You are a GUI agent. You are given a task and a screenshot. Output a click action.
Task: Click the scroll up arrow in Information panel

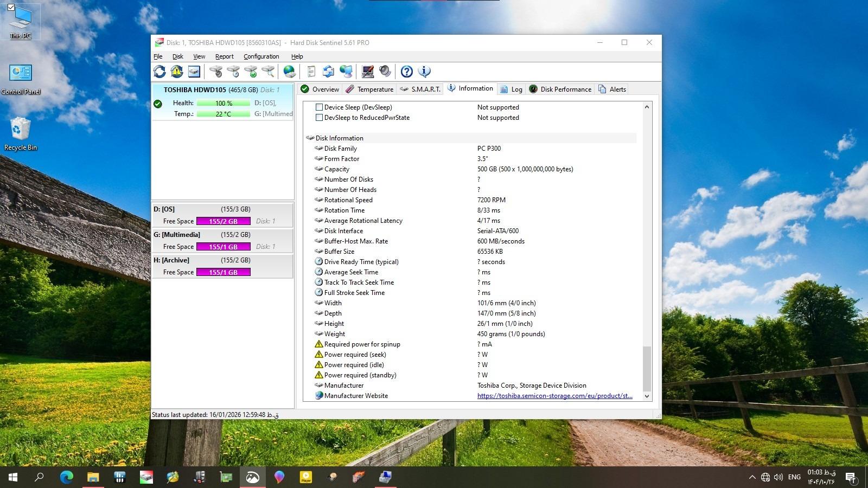coord(647,107)
